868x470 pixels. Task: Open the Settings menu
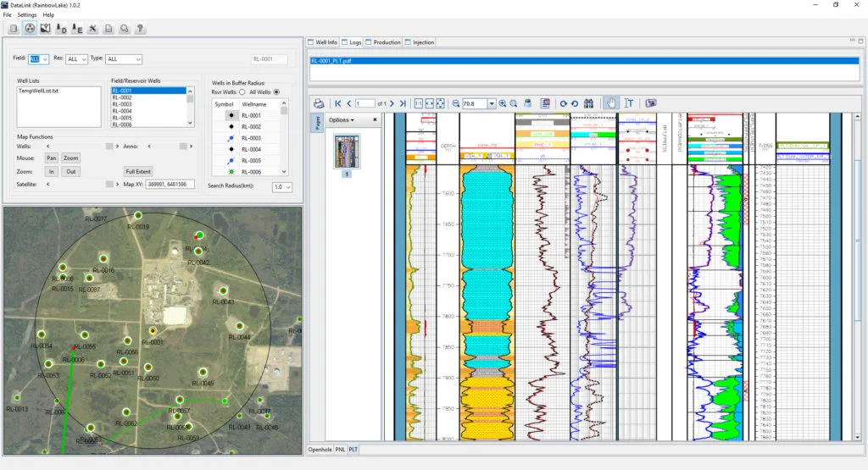pyautogui.click(x=27, y=15)
